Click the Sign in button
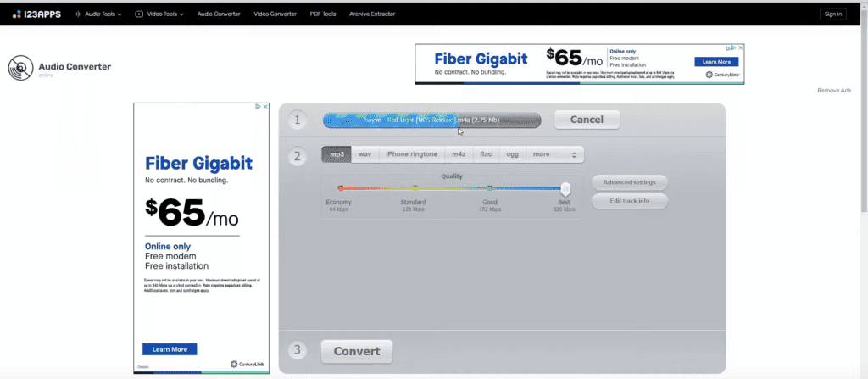 [x=832, y=14]
